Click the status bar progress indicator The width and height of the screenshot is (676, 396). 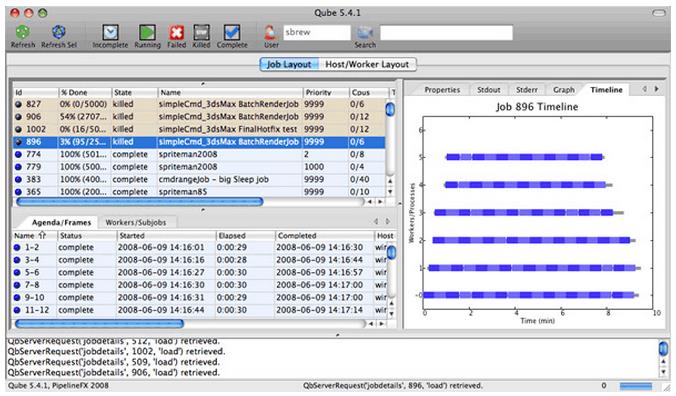pyautogui.click(x=635, y=386)
